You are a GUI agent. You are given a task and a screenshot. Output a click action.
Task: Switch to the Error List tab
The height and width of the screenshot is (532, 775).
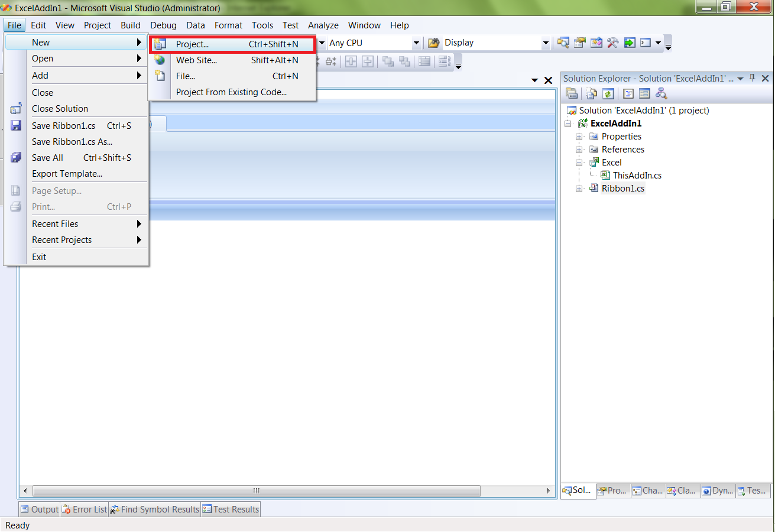point(85,509)
